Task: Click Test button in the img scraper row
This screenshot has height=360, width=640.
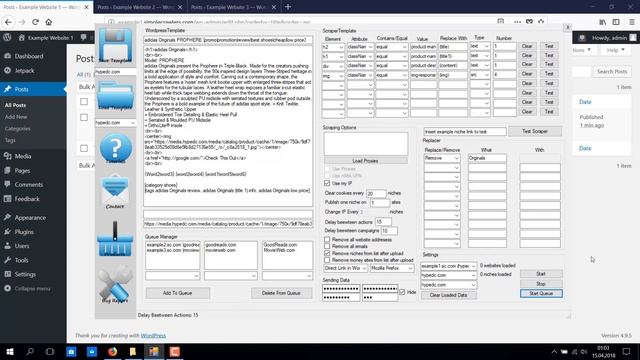Action: click(x=549, y=74)
